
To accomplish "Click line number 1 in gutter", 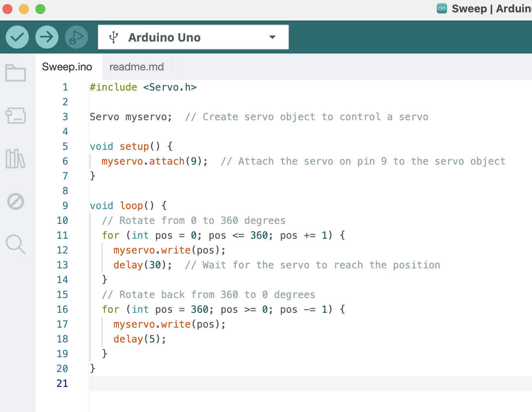I will 65,87.
